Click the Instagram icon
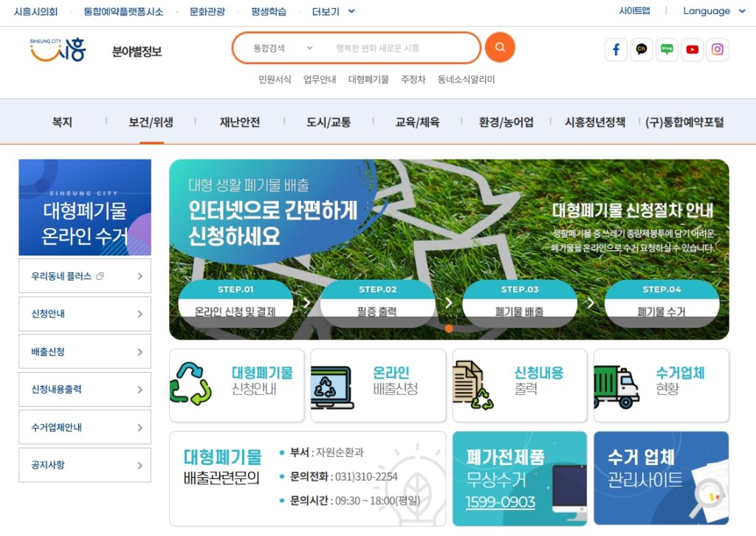The height and width of the screenshot is (536, 756). [717, 49]
